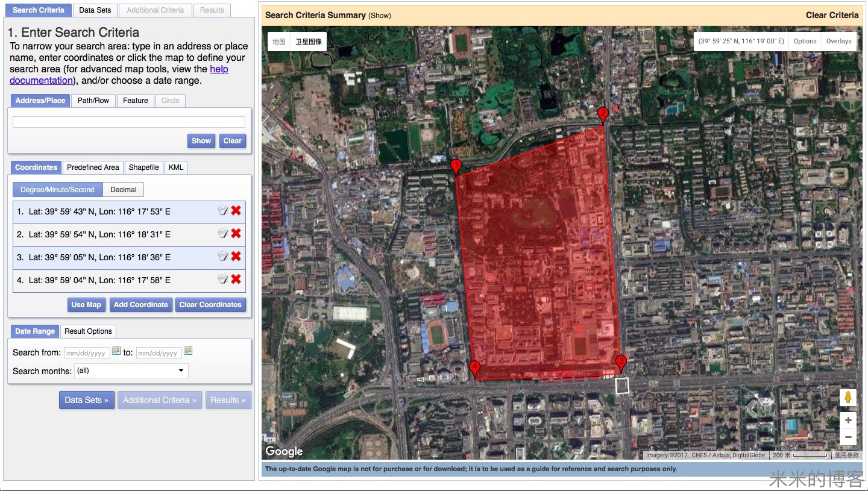868x491 pixels.
Task: Open the help documentation link
Action: [219, 69]
